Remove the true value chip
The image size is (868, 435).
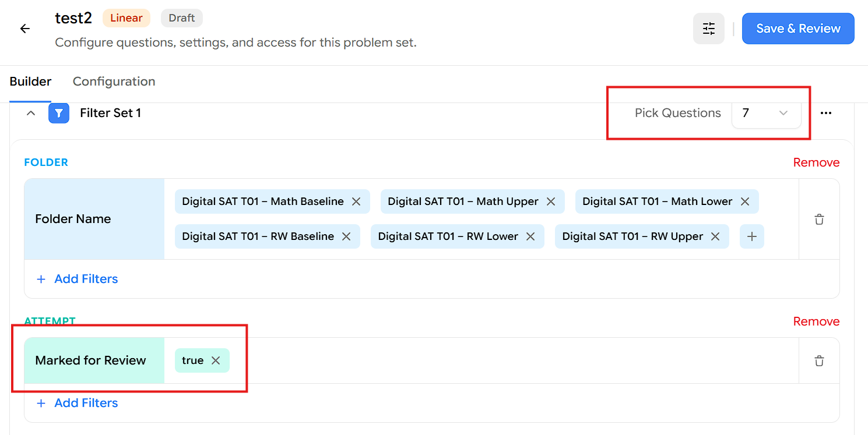[216, 360]
